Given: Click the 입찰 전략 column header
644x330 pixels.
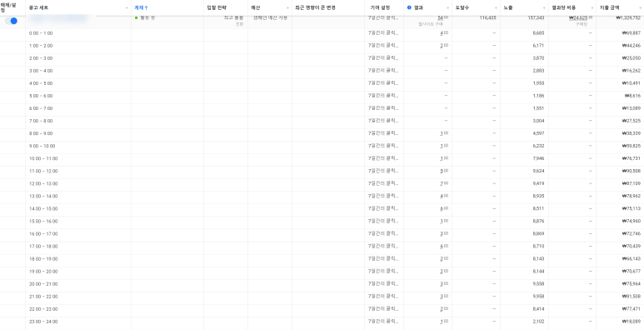Looking at the screenshot, I should click(217, 7).
